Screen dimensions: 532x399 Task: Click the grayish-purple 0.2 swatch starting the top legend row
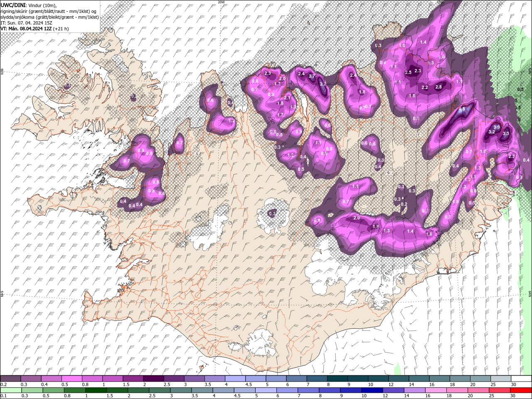[10, 379]
